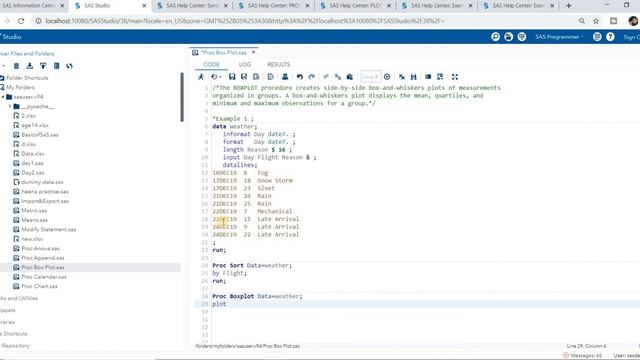Select the highlighted Proc Box Plot.sas file
The width and height of the screenshot is (640, 360).
tap(43, 267)
